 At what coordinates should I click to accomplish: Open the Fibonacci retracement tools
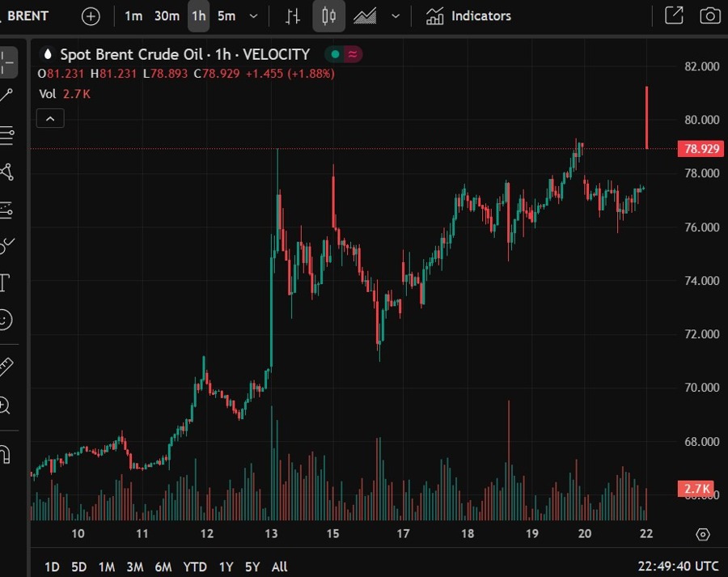pos(6,134)
